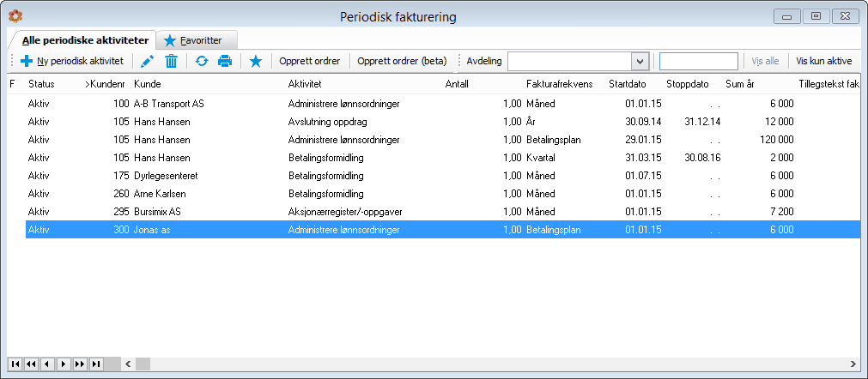Select Avslutning oppdrag activity cell

point(327,122)
